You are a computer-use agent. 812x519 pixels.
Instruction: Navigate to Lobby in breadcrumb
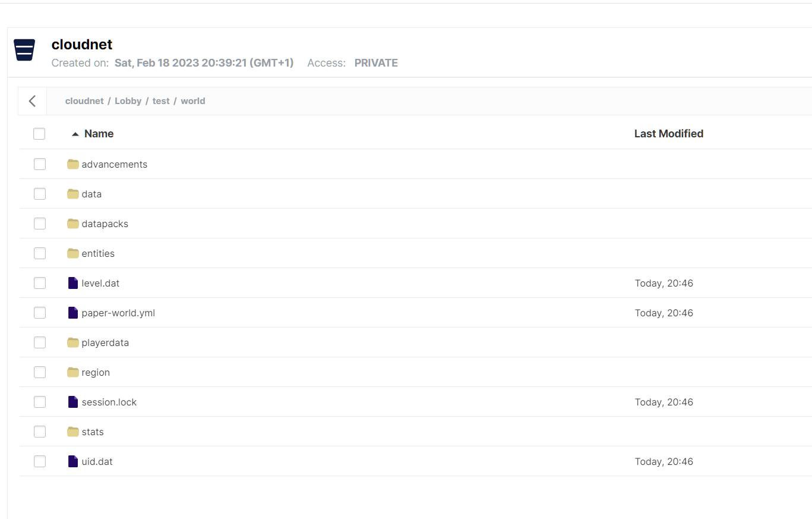(128, 101)
